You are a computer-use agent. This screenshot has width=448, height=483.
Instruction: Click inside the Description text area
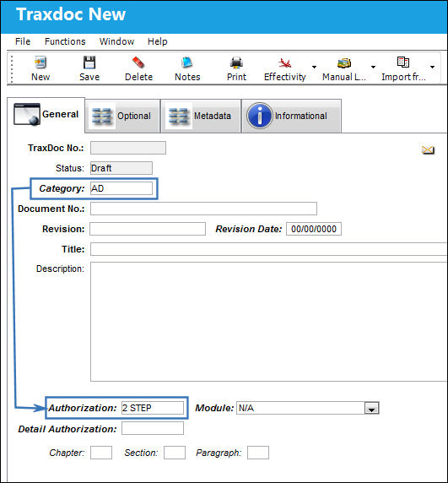tap(268, 322)
